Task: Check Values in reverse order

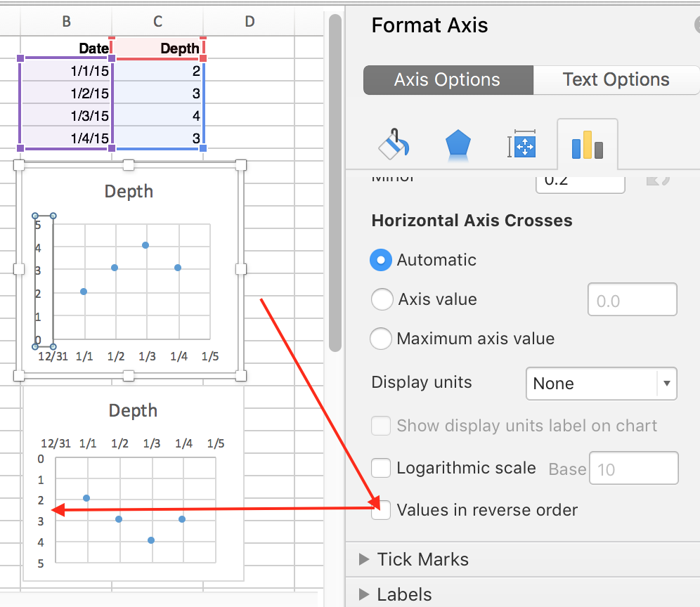Action: (x=381, y=510)
